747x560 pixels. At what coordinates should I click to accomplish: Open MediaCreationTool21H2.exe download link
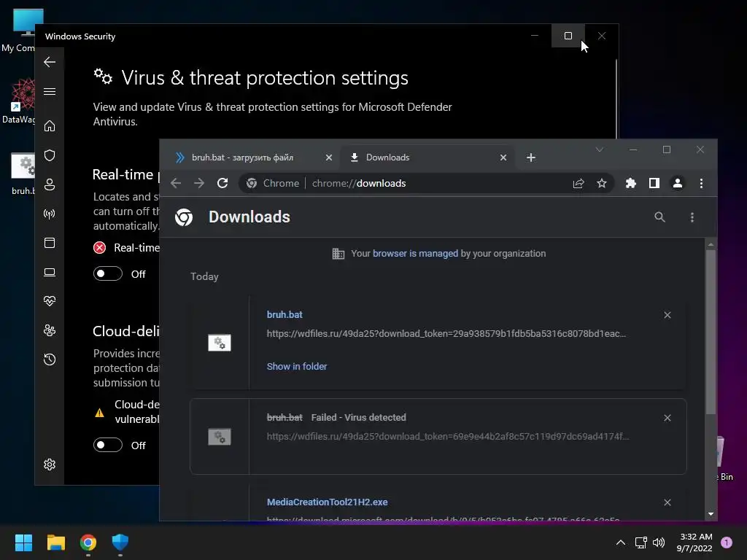click(328, 502)
